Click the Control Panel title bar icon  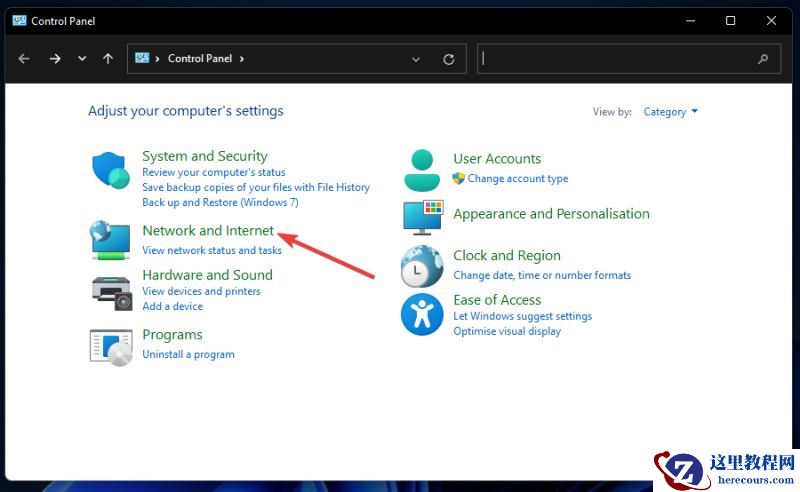(x=19, y=21)
